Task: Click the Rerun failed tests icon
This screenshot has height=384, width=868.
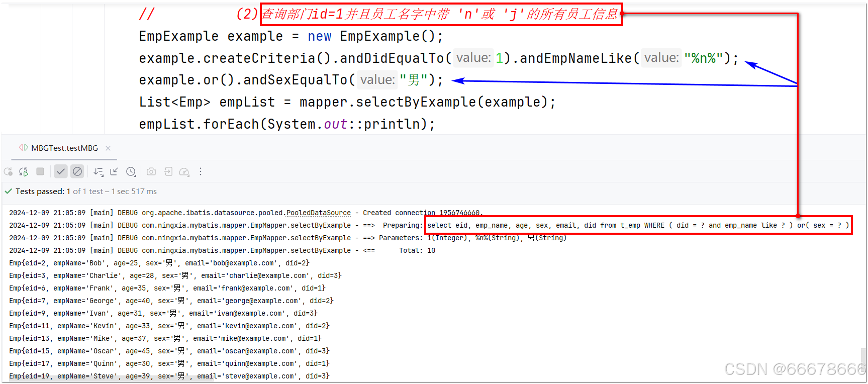Action: point(9,172)
